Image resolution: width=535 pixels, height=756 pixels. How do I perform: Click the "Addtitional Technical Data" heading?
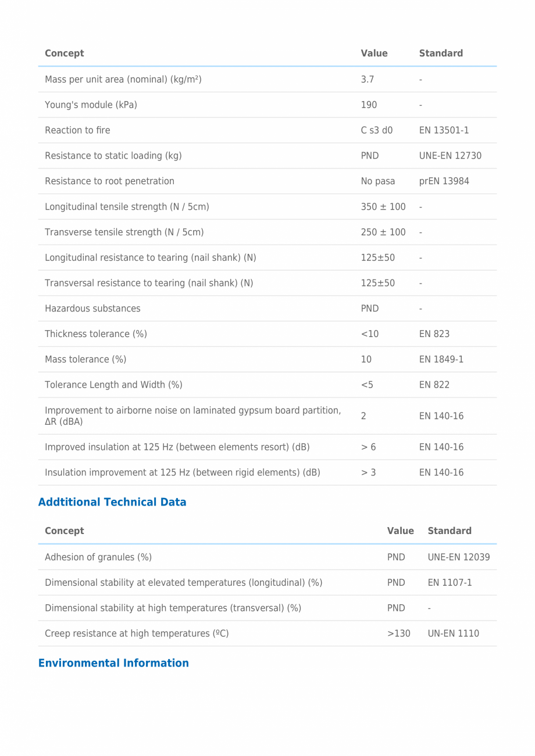[112, 502]
